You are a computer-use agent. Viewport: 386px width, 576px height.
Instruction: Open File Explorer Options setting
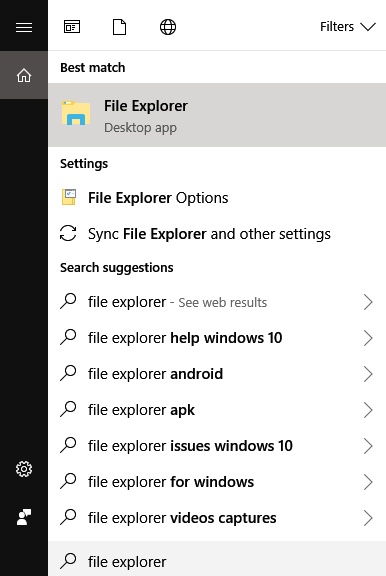pyautogui.click(x=217, y=198)
